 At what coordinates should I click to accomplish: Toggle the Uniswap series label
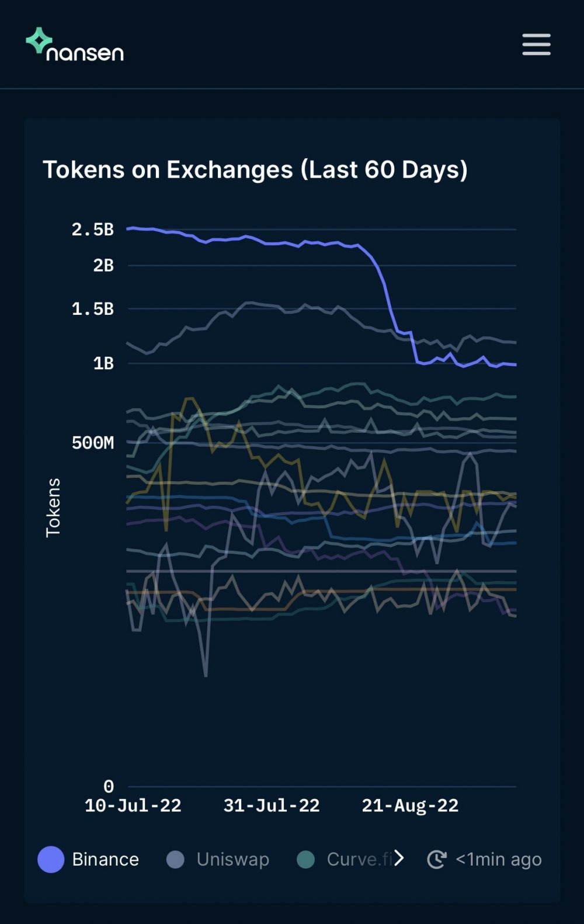click(233, 859)
